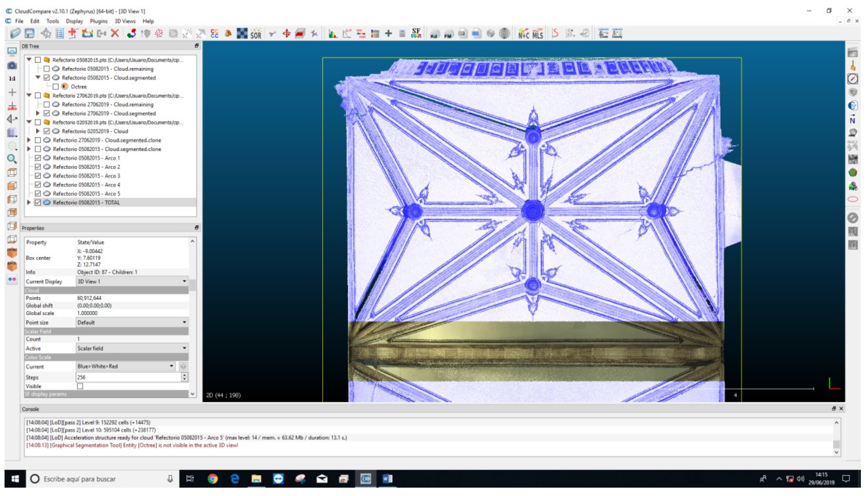Image resolution: width=868 pixels, height=496 pixels.
Task: Toggle the color scale Visible checkbox
Action: click(80, 386)
